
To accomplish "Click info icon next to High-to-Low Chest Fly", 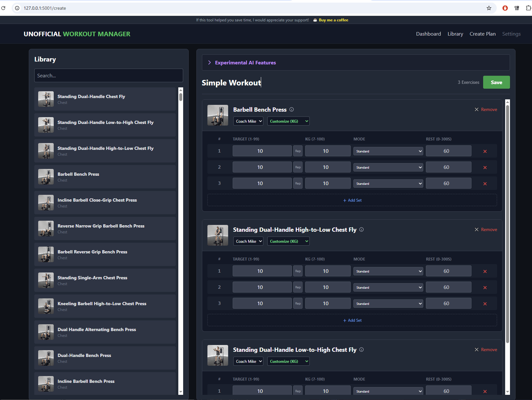I will click(x=361, y=229).
